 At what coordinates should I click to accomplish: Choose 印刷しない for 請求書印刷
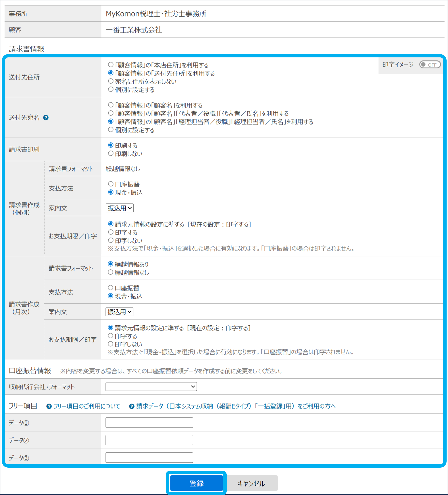click(111, 153)
